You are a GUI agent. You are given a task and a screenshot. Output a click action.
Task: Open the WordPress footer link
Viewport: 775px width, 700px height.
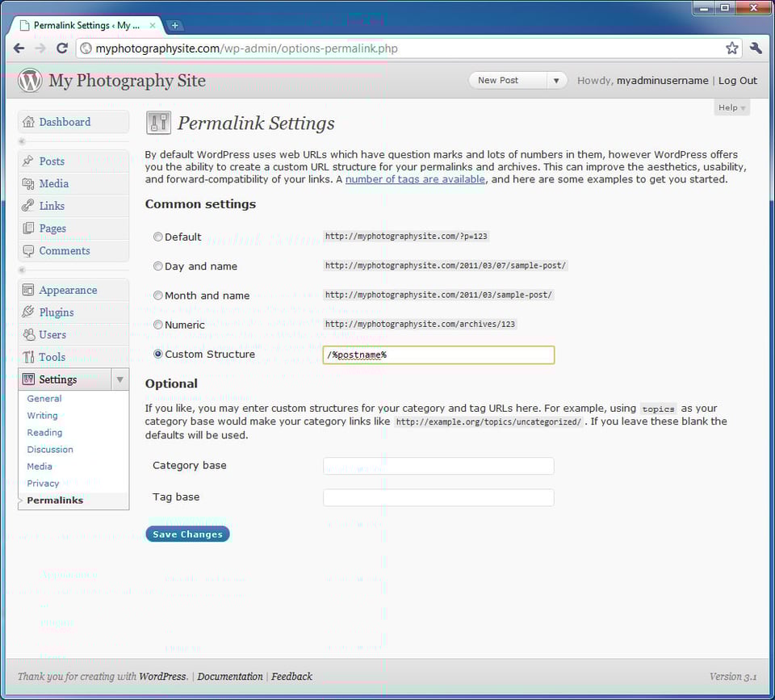click(162, 677)
